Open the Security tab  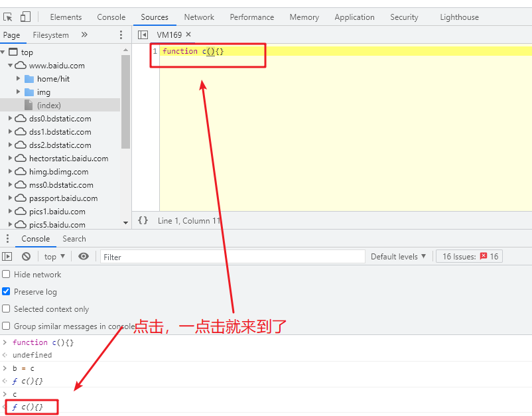point(404,17)
